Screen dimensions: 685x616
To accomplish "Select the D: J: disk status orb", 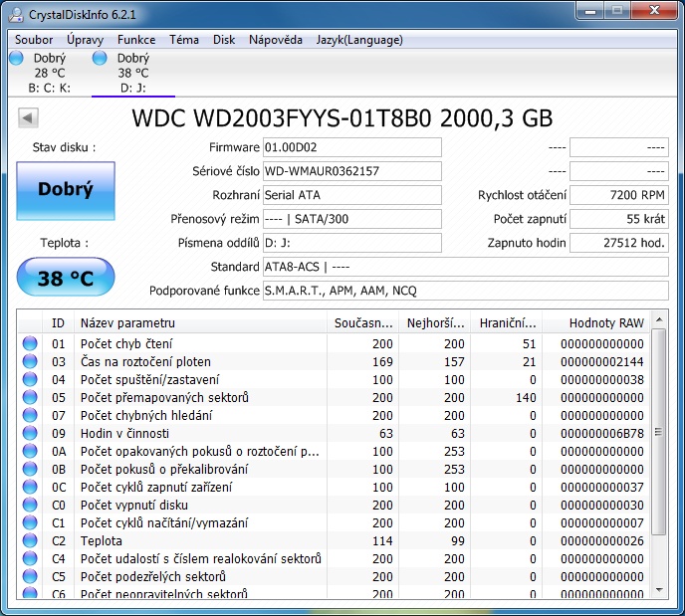I will coord(100,58).
